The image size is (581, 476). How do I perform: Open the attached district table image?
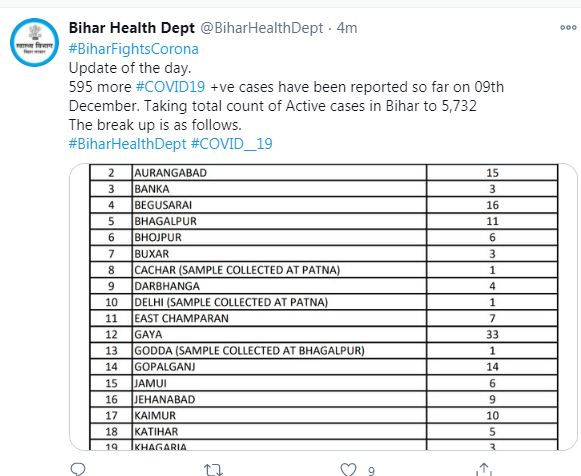pos(323,307)
